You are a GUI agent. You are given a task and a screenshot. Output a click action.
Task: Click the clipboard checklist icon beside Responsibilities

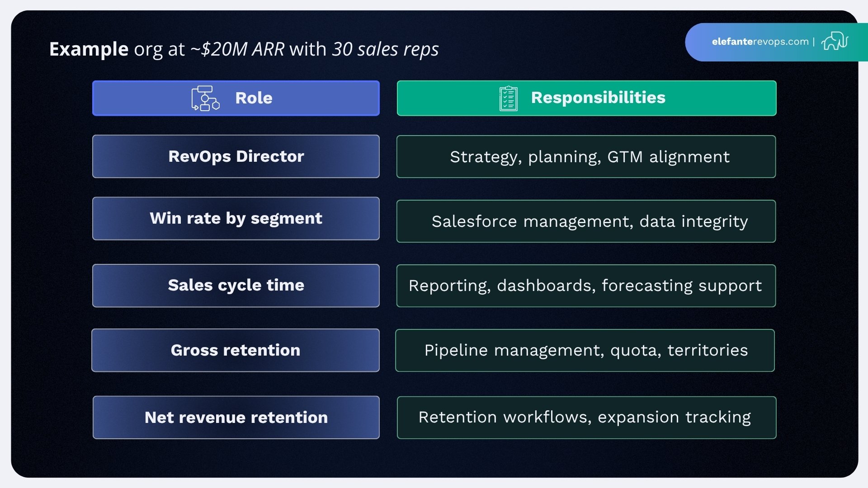point(508,98)
